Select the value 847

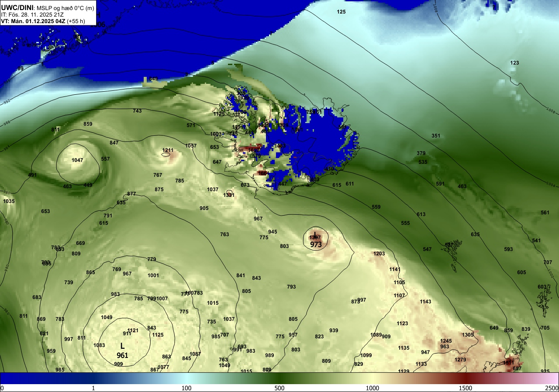pos(114,143)
